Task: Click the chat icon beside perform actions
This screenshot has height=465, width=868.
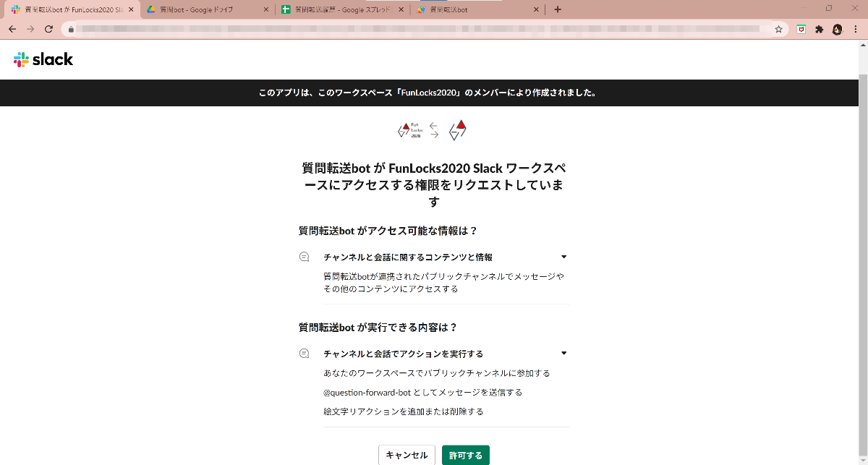Action: [x=305, y=354]
